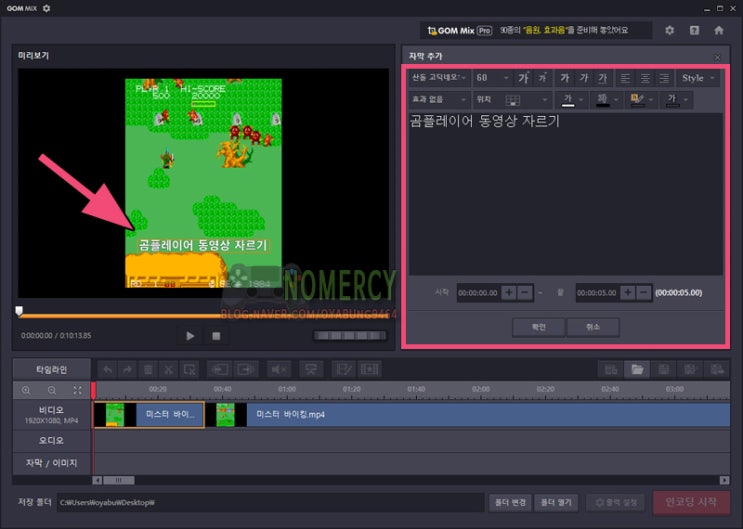Mute audio with speaker icon
This screenshot has height=529, width=743.
click(x=279, y=370)
